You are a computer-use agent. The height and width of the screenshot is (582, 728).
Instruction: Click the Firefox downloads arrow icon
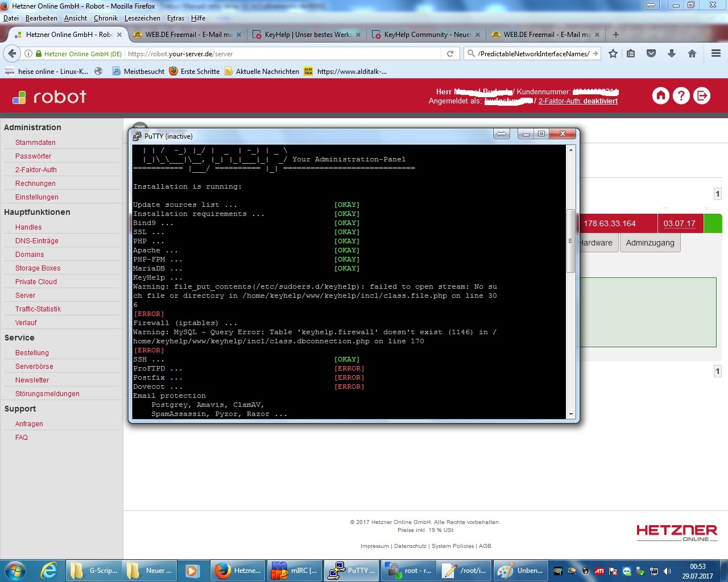[672, 53]
